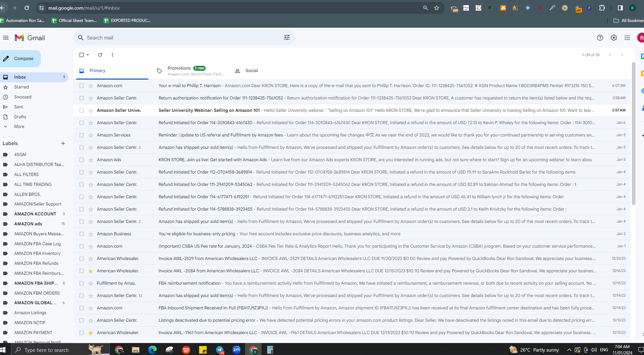Star the Amazon Business email
Screen dimensions: 644x355
tap(91, 234)
